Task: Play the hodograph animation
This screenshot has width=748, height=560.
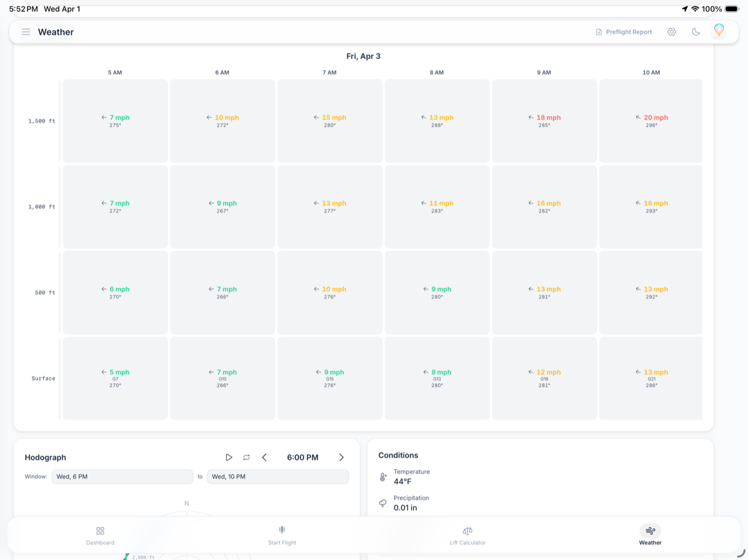Action: (x=229, y=457)
